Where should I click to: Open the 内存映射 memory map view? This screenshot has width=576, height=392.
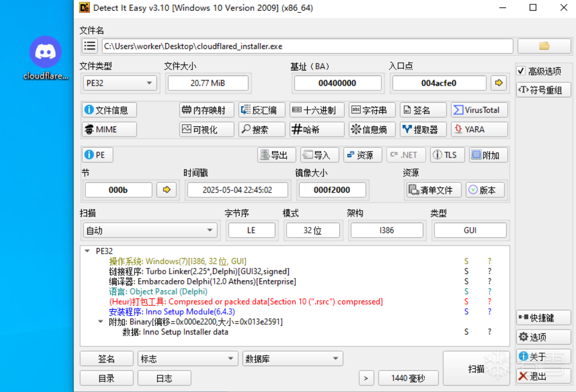click(x=207, y=110)
